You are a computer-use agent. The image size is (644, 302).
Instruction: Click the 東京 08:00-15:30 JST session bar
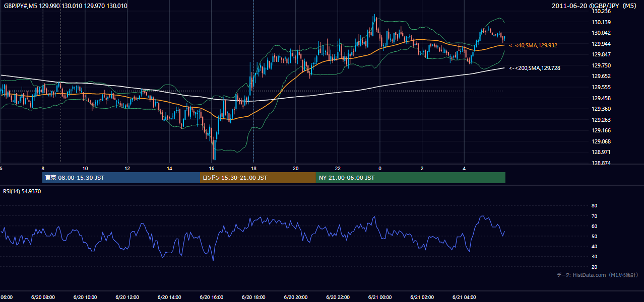(121, 178)
